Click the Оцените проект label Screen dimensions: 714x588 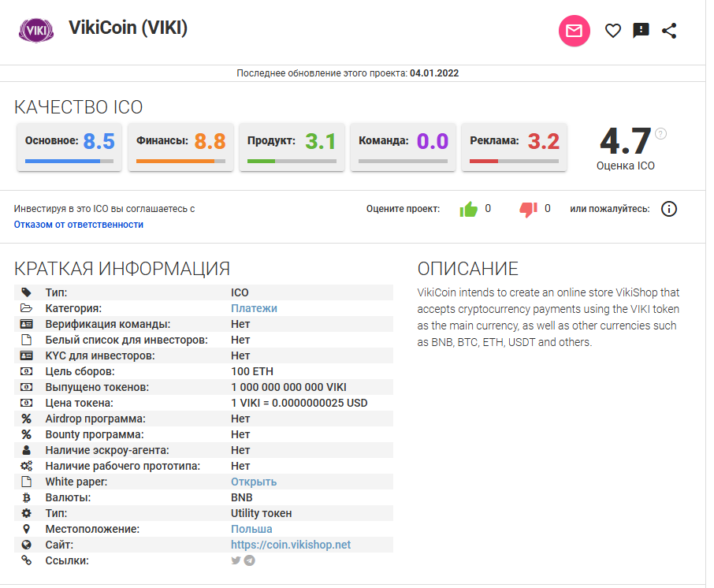pyautogui.click(x=403, y=209)
